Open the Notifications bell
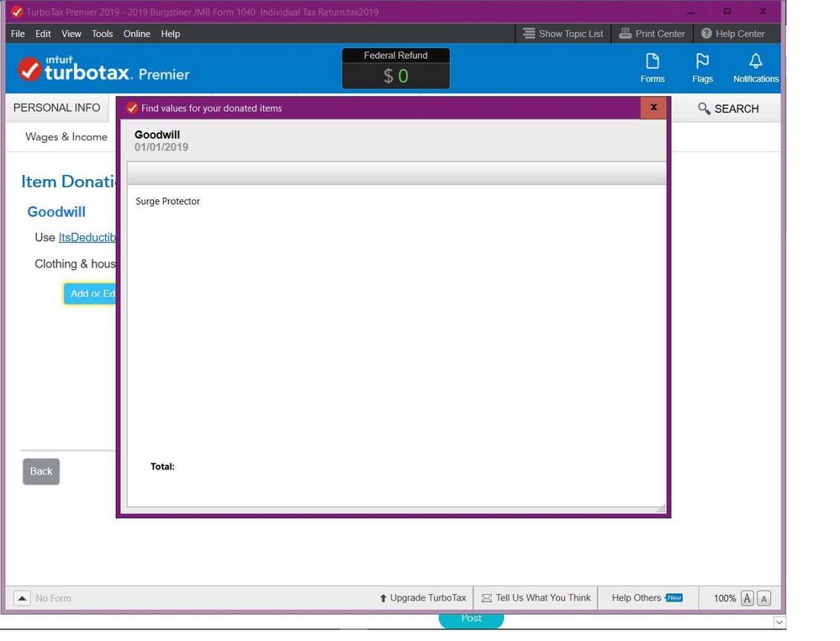Screen dimensions: 840x641 755,68
